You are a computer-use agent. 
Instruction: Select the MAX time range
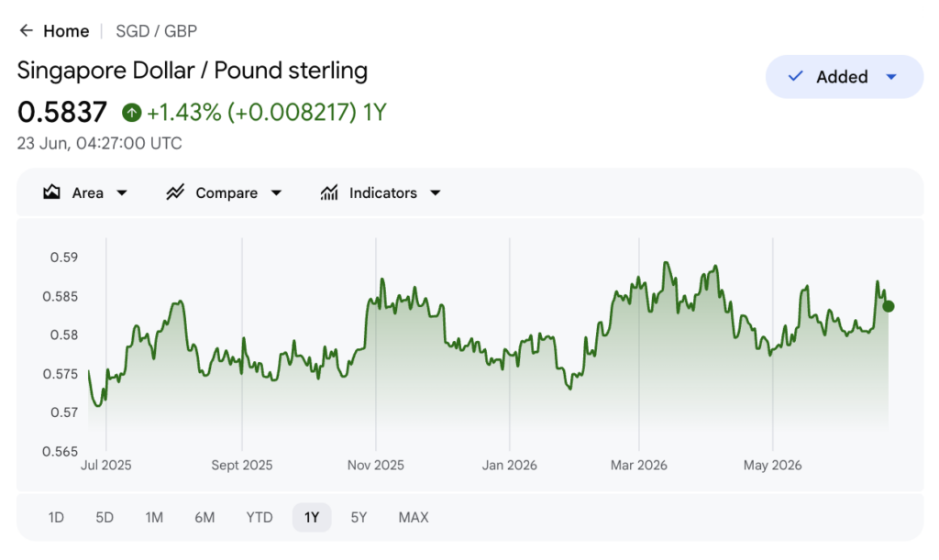click(x=414, y=518)
